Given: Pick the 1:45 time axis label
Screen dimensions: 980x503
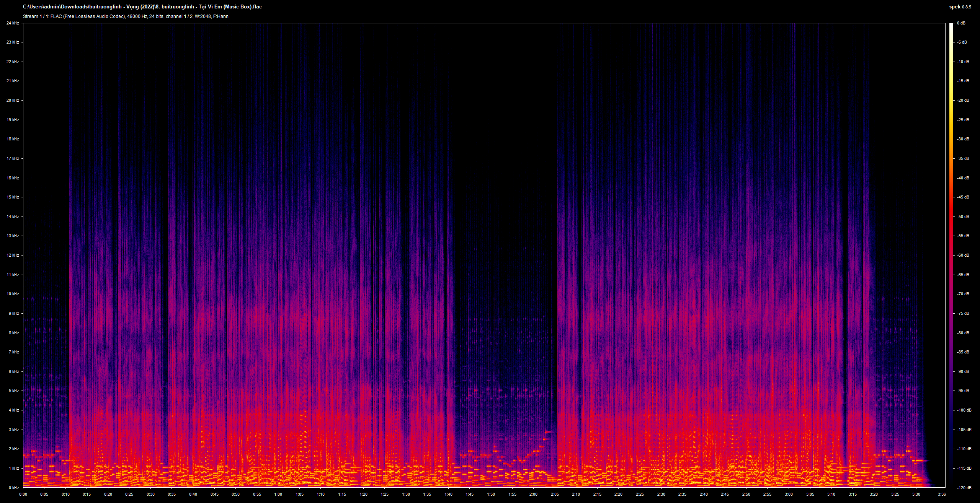Looking at the screenshot, I should click(x=470, y=494).
